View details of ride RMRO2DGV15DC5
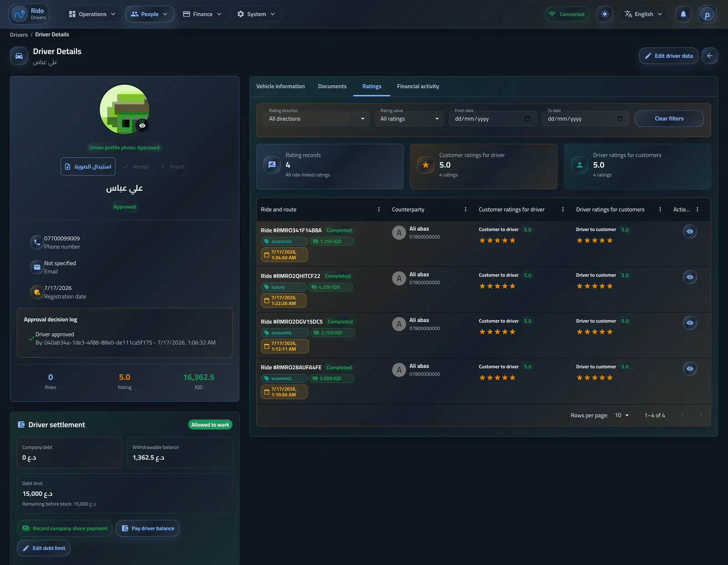This screenshot has height=565, width=728. tap(690, 323)
